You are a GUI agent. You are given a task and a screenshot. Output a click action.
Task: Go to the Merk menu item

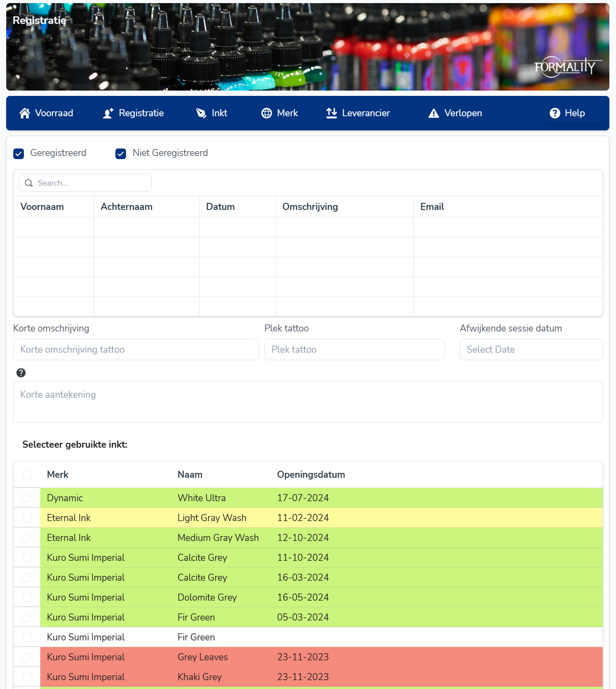pos(280,113)
